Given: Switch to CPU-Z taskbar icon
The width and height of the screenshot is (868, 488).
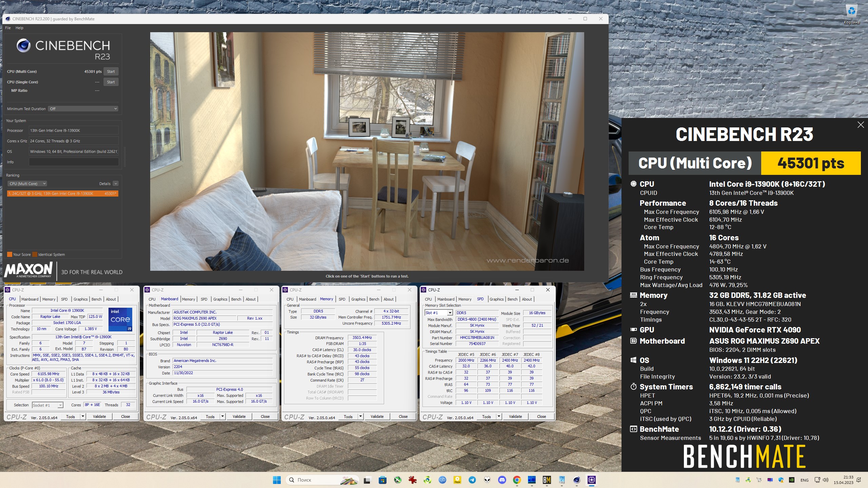Looking at the screenshot, I should [592, 480].
